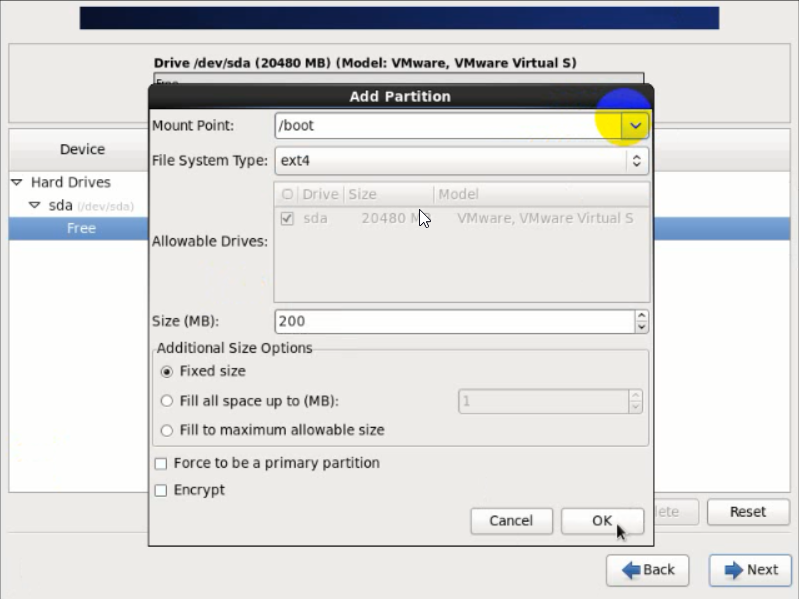The height and width of the screenshot is (599, 799).
Task: Click the Drive column header in Allowable Drives
Action: click(x=320, y=195)
